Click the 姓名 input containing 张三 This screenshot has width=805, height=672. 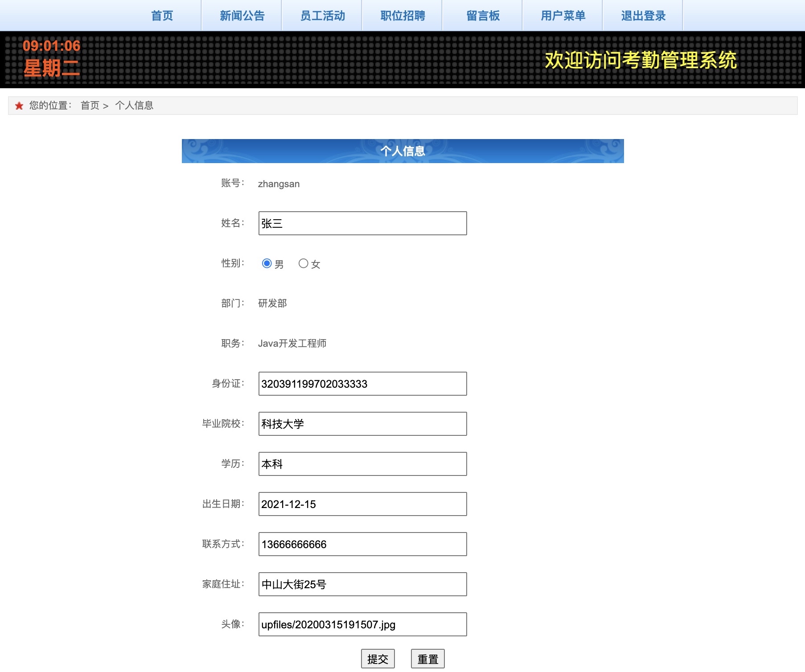[362, 223]
